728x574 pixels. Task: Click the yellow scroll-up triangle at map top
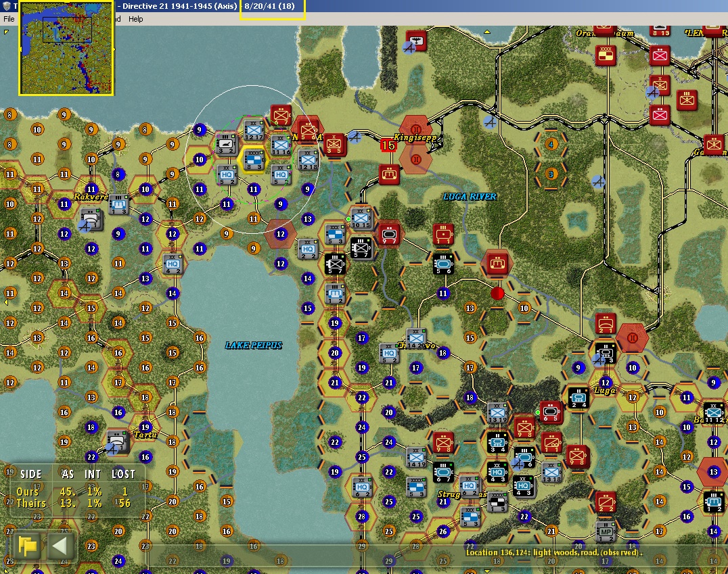click(487, 32)
